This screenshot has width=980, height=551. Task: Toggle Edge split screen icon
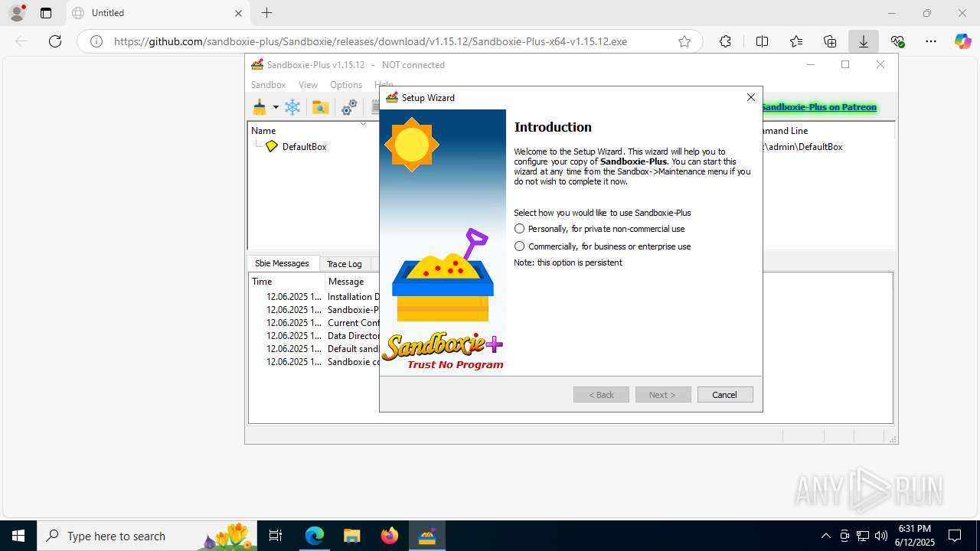point(762,41)
